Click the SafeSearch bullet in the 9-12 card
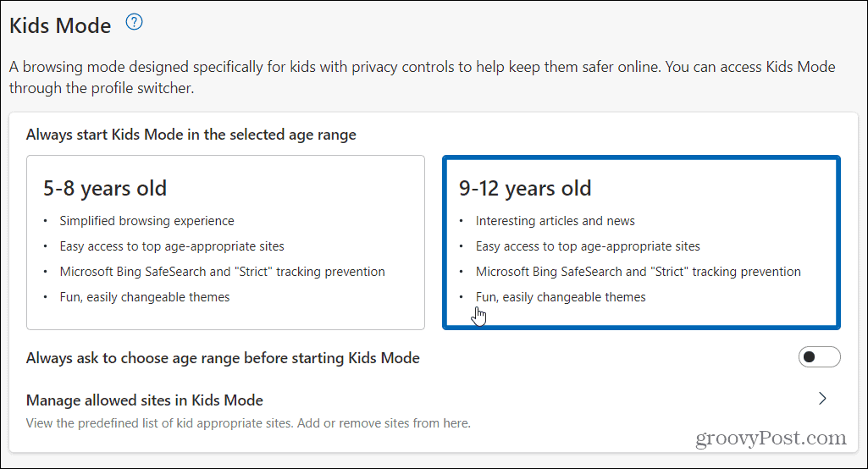 pos(638,272)
